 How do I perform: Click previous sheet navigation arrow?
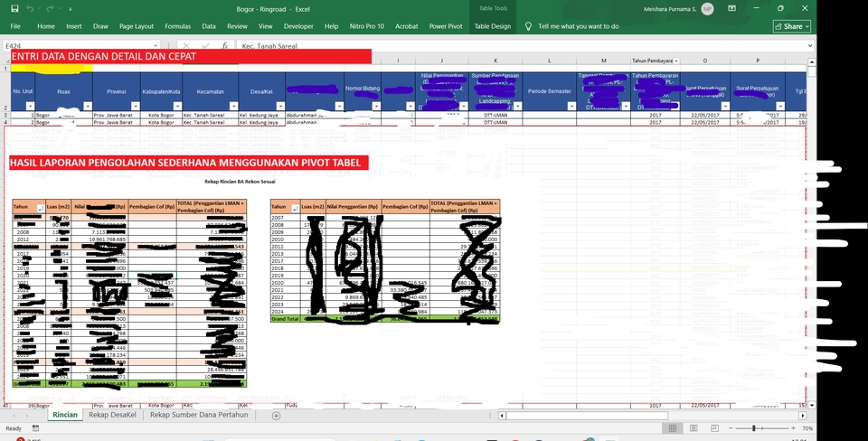[x=12, y=415]
